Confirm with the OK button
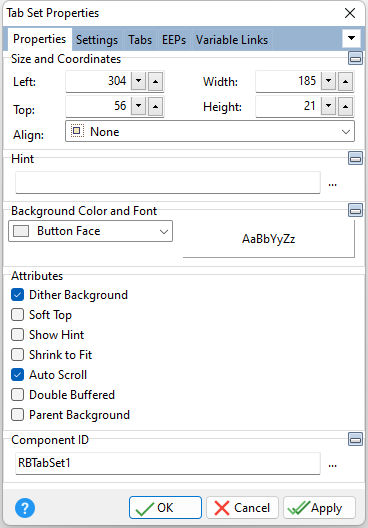Screen dimensions: 368x528 165,507
